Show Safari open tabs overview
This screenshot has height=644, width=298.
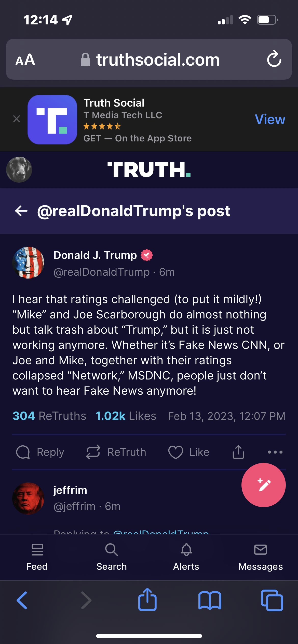tap(272, 600)
